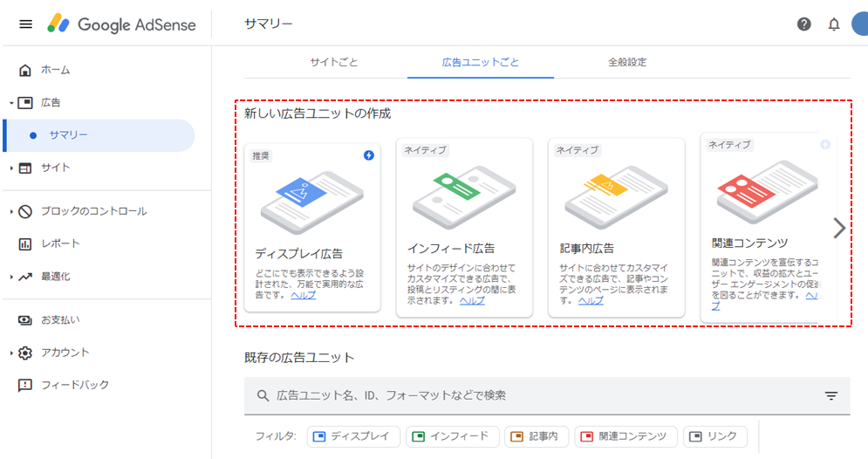Click the ad unit search field
Screen dimensions: 868x459
(x=547, y=395)
